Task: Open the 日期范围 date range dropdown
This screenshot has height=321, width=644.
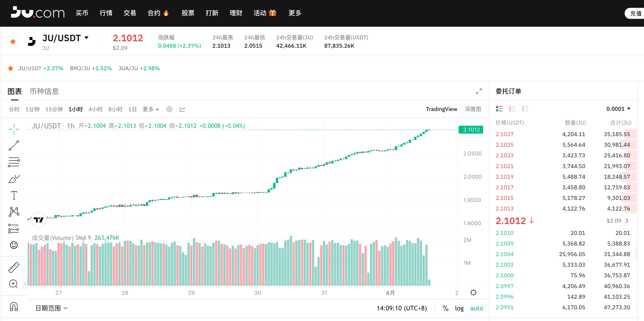Action: (51, 308)
